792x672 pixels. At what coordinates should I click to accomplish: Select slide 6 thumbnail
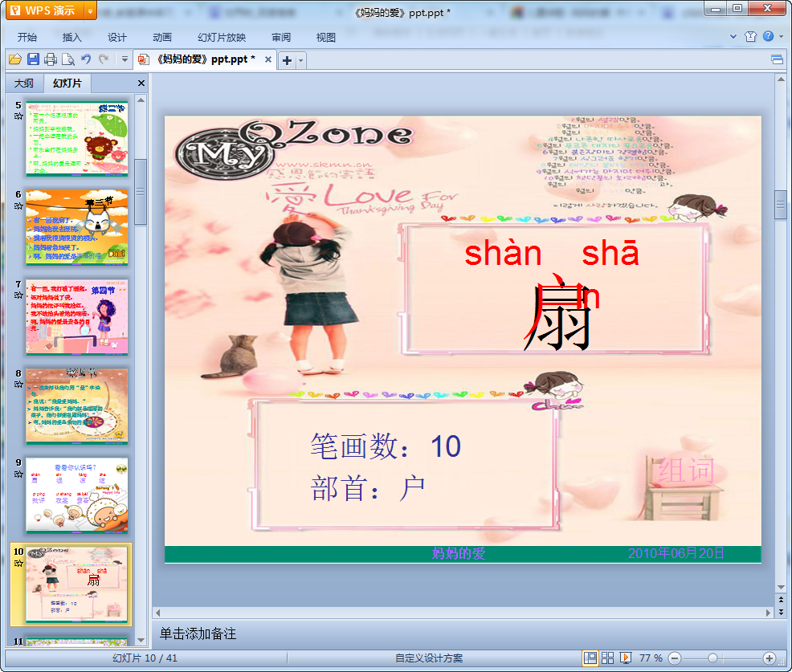click(x=77, y=227)
